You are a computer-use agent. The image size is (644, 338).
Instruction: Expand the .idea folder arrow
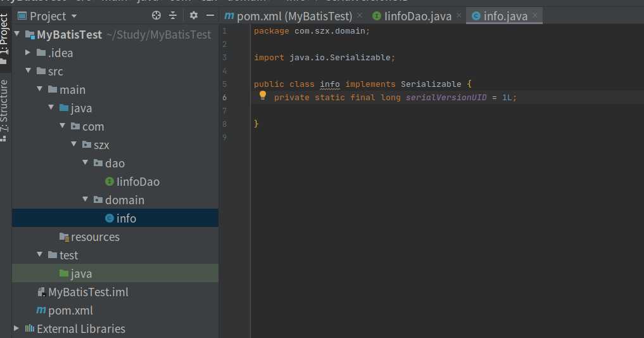pyautogui.click(x=27, y=52)
